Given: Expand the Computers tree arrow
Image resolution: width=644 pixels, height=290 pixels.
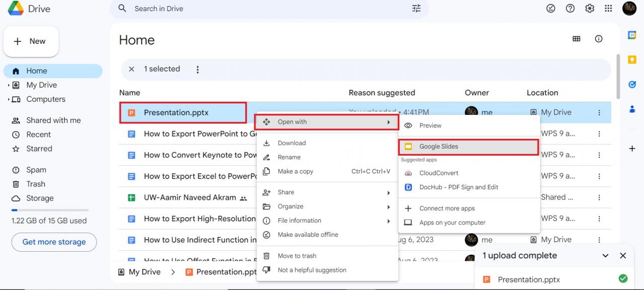Looking at the screenshot, I should [9, 99].
